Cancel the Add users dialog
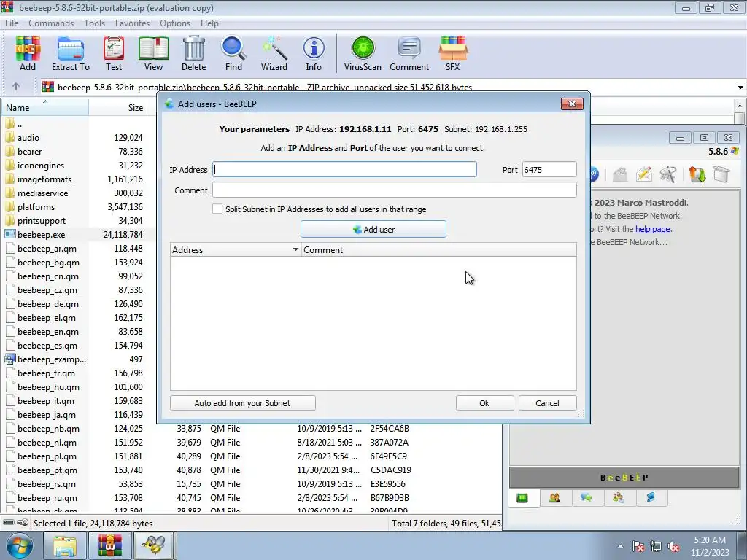Viewport: 747px width, 560px height. (x=547, y=402)
